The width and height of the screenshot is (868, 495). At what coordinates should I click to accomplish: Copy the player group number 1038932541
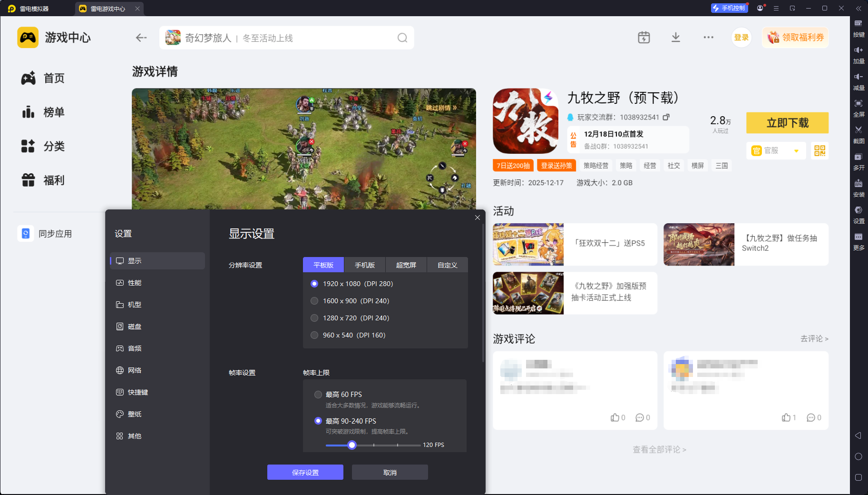pos(666,117)
